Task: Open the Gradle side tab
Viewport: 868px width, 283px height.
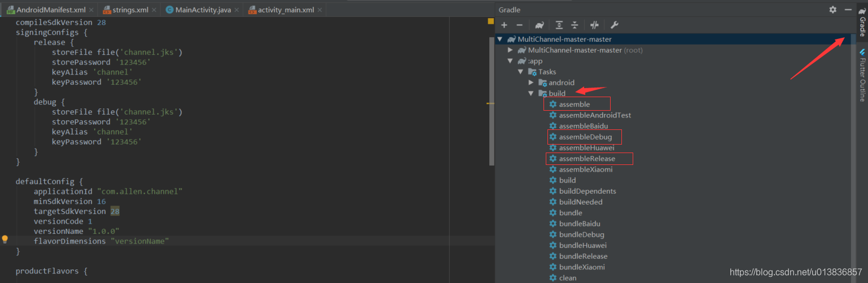Action: (862, 22)
